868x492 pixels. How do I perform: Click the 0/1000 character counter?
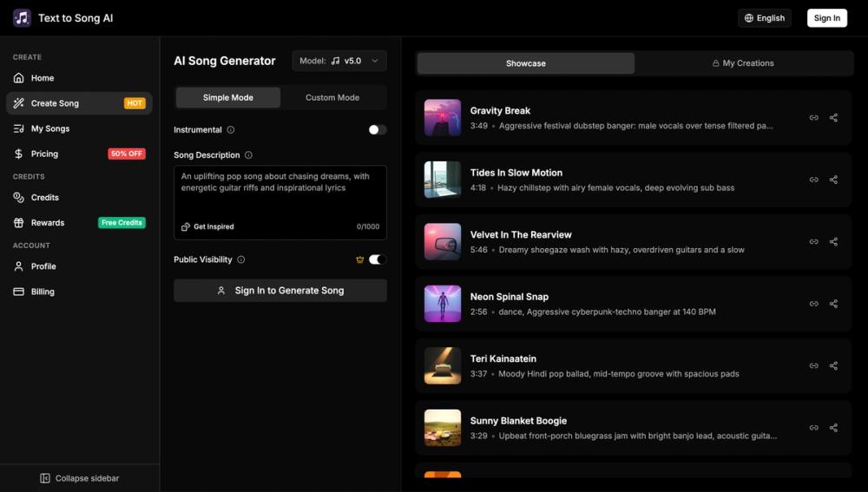pyautogui.click(x=368, y=226)
